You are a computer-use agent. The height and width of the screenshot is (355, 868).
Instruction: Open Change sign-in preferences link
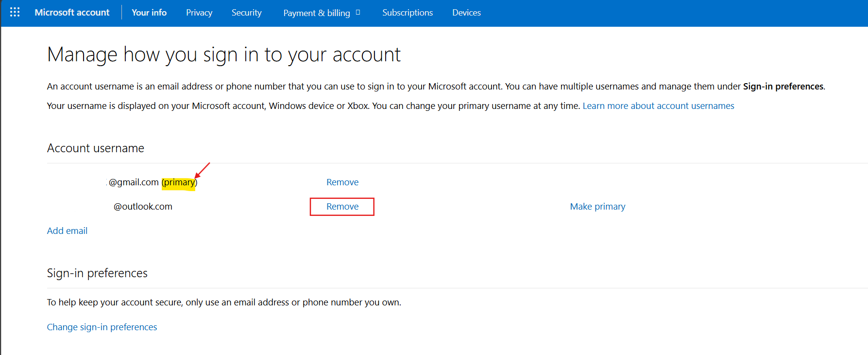(102, 327)
